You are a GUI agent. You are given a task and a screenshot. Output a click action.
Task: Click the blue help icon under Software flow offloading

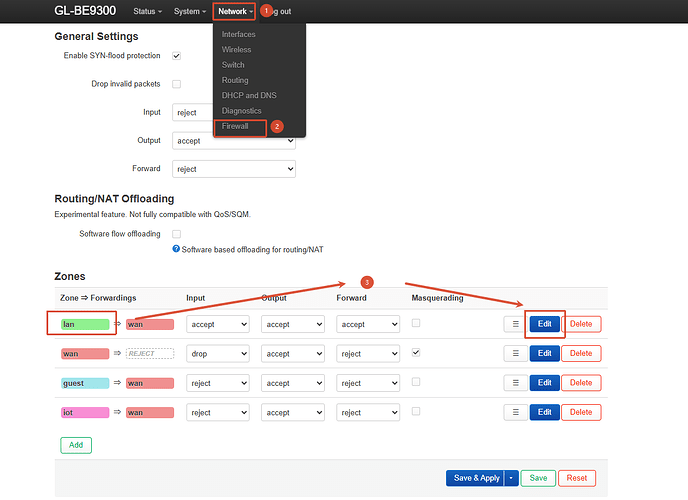pos(176,249)
